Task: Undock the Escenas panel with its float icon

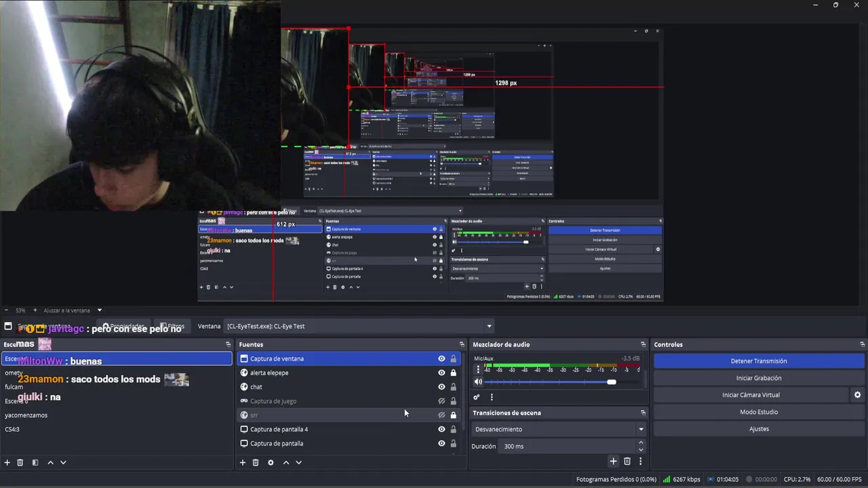Action: (x=228, y=344)
